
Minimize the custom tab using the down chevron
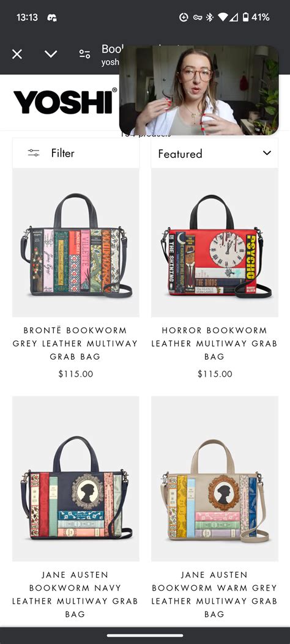click(x=51, y=54)
